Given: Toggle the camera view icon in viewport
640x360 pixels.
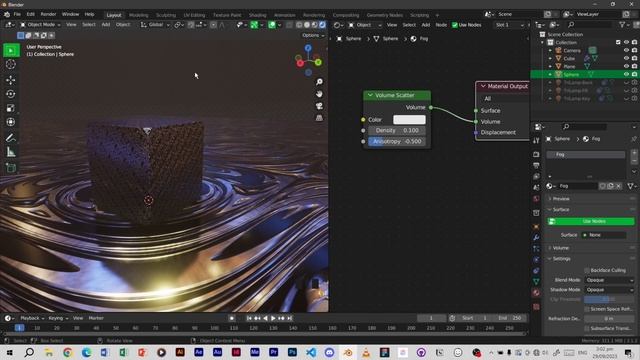Looking at the screenshot, I should click(319, 106).
